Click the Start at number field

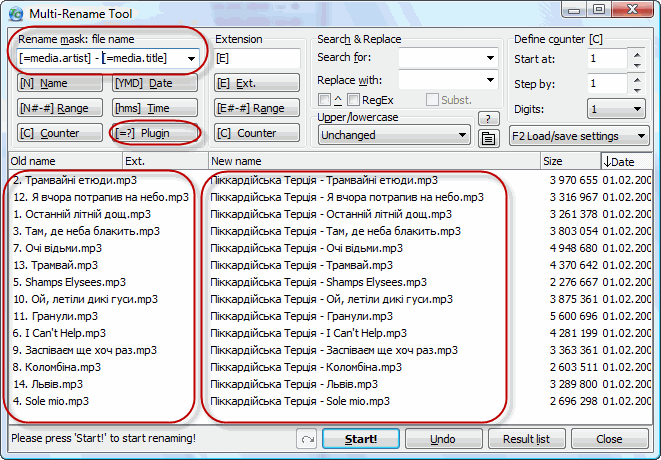[607, 59]
